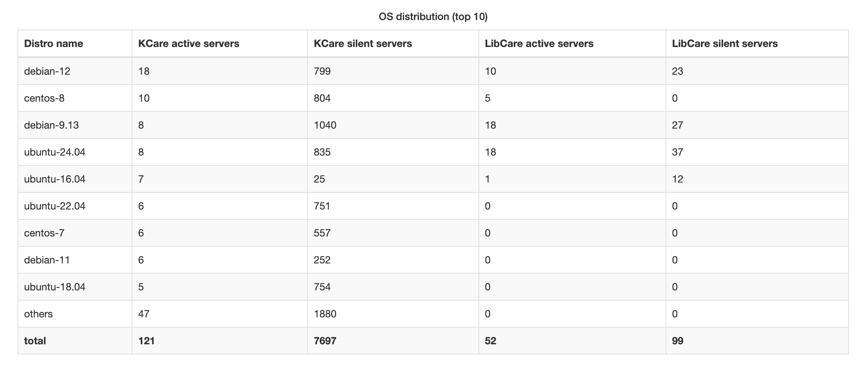Select KCare silent value 754 for ubuntu-18.04
The width and height of the screenshot is (868, 368).
pos(322,287)
